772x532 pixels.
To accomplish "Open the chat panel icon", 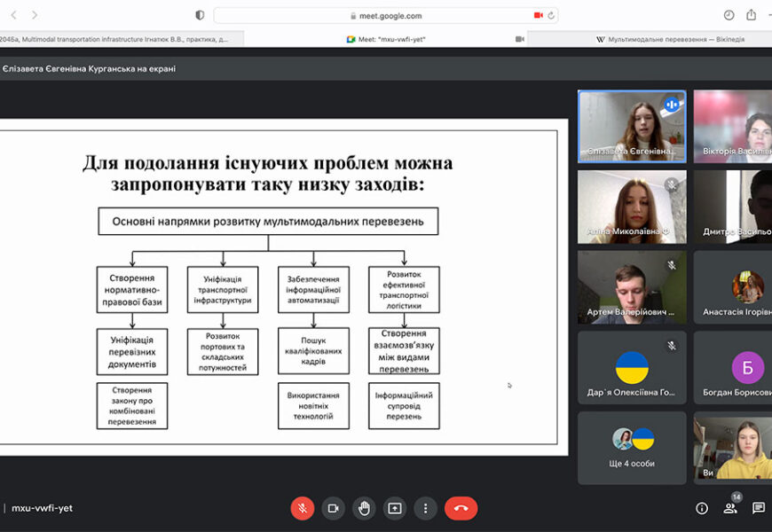I will [759, 508].
